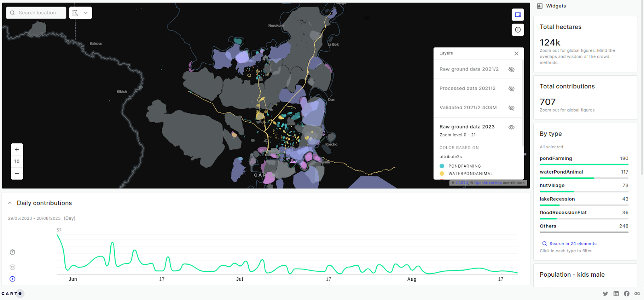This screenshot has height=300, width=644.
Task: Zoom out with the minus button
Action: 17,174
